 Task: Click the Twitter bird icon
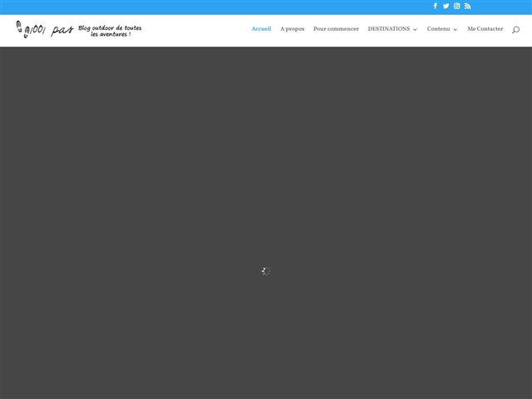pos(446,6)
